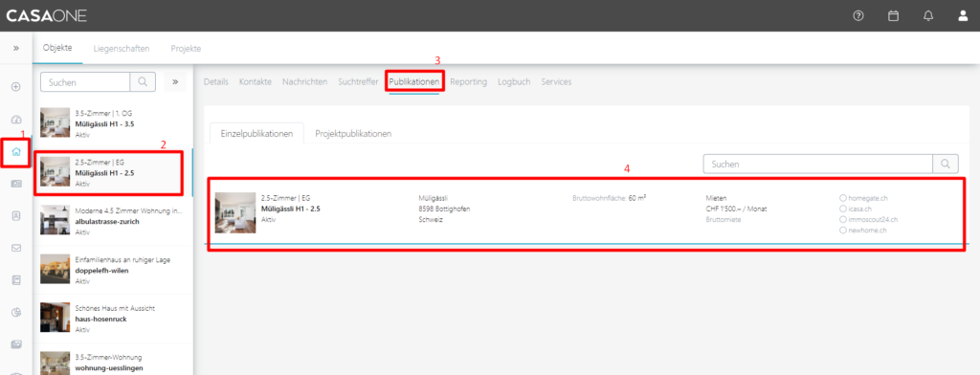
Task: Open the notifications bell icon
Action: tap(928, 15)
